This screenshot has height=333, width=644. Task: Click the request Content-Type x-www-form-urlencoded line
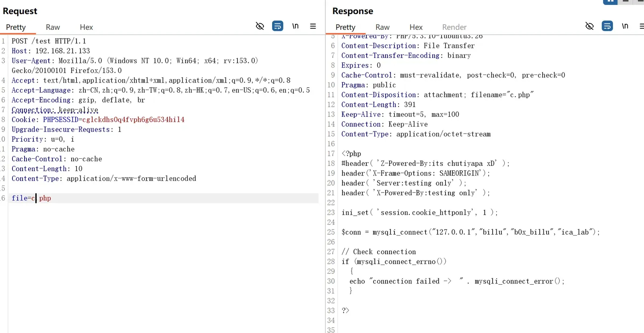click(104, 178)
